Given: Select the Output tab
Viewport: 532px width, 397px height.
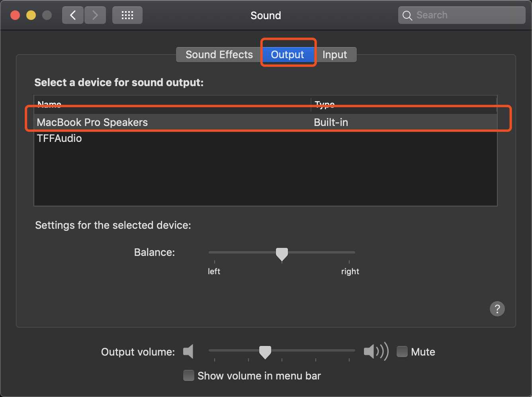Looking at the screenshot, I should coord(288,55).
